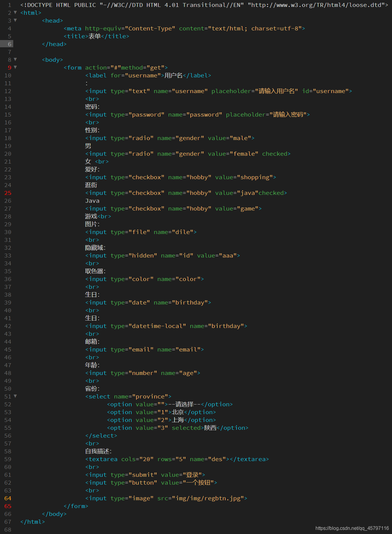Click the 省份: text line
The height and width of the screenshot is (534, 392).
[92, 389]
